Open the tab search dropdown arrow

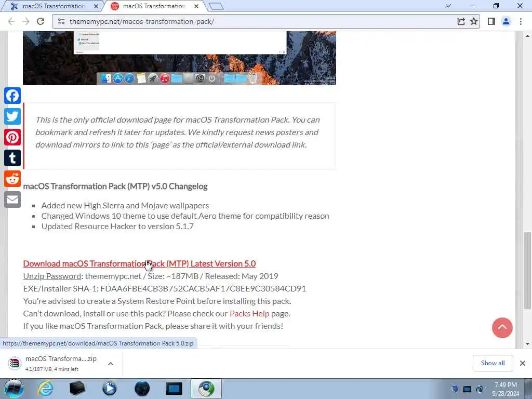(448, 6)
